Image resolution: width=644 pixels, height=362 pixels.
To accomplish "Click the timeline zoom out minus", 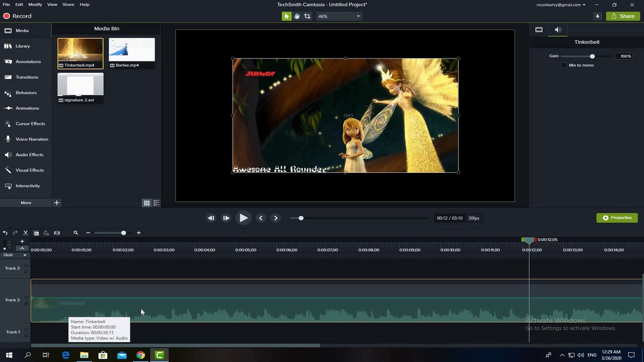I will [x=88, y=233].
